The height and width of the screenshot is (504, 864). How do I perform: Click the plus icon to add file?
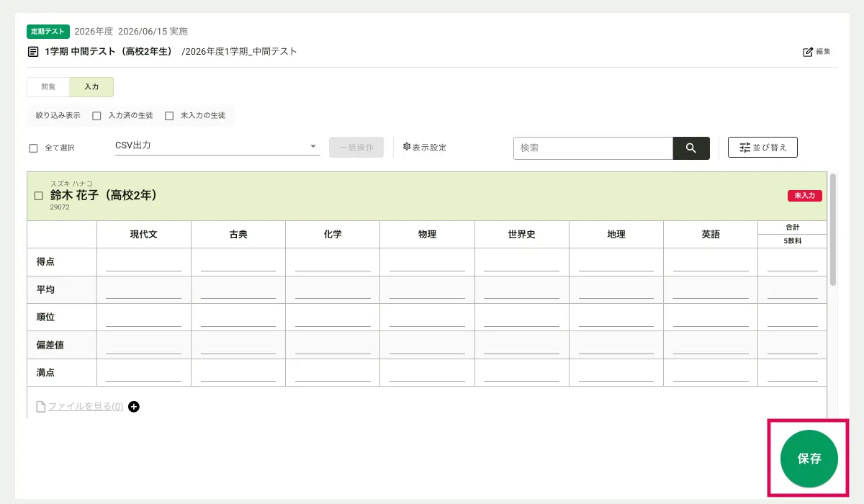coord(134,407)
